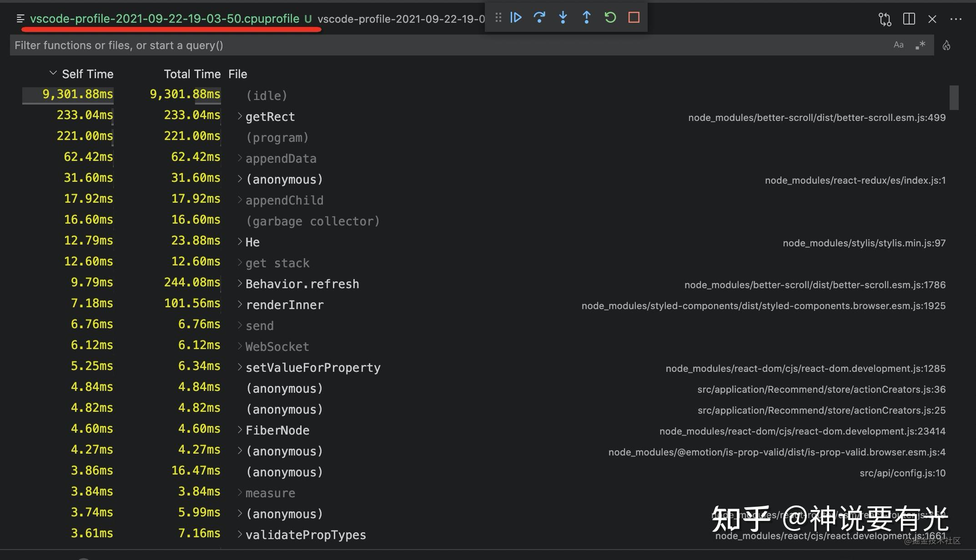Click the Continue icon in the debug toolbar

coord(516,18)
